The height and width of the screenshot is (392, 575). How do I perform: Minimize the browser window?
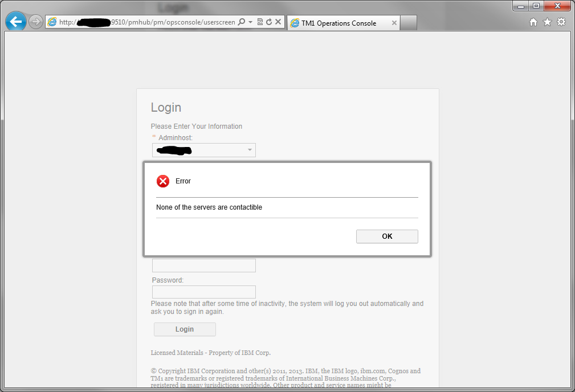(x=521, y=6)
